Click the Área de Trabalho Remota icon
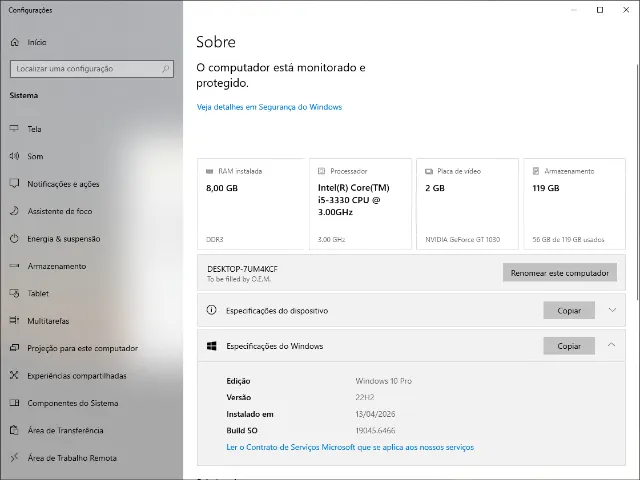Viewport: 640px width, 480px height. coord(14,458)
